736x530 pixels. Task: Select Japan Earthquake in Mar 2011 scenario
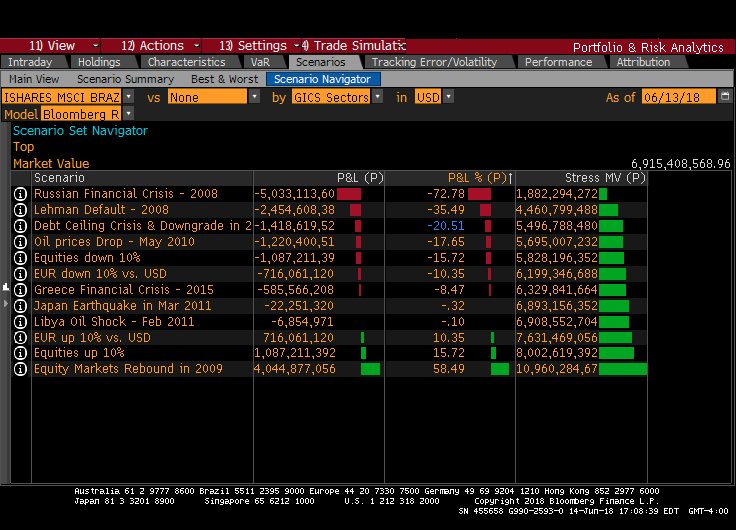pyautogui.click(x=123, y=306)
